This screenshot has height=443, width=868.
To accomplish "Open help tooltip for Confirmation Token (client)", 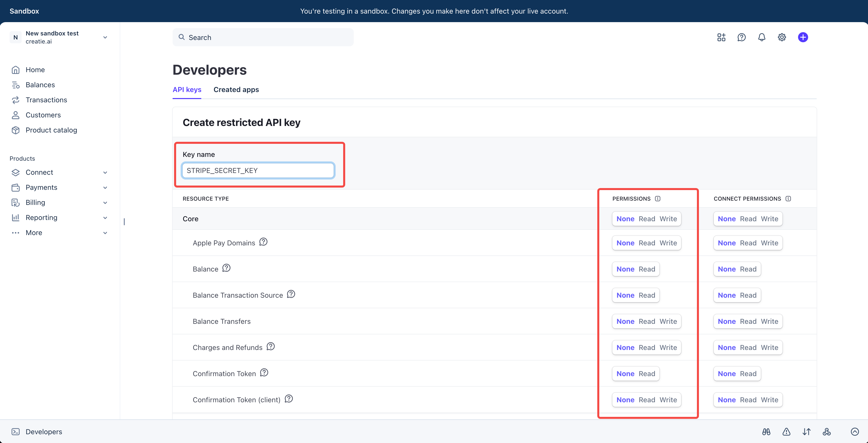I will 289,399.
